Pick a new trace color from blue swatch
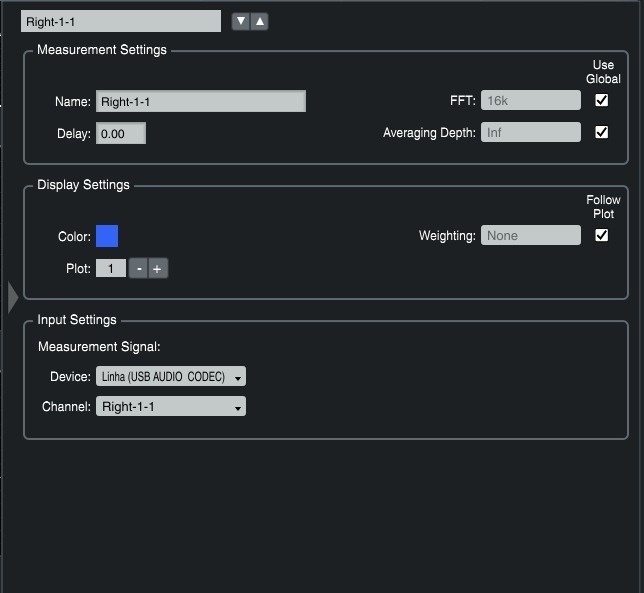Image resolution: width=644 pixels, height=593 pixels. [x=107, y=236]
